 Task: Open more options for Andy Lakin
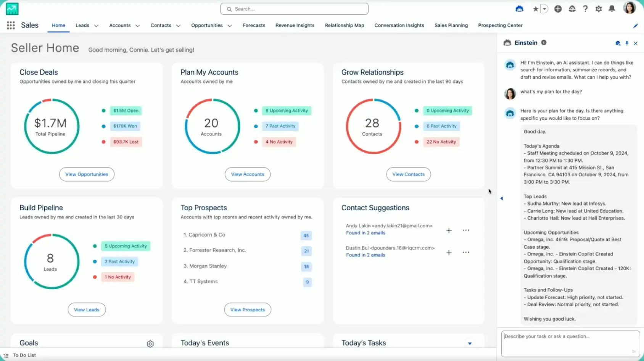pos(466,230)
